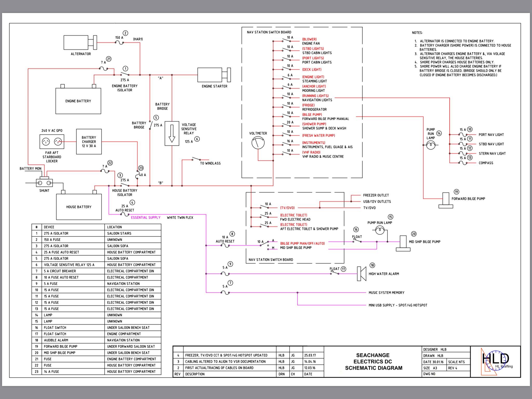This screenshot has width=532, height=399.
Task: Click the high water alarm speaker symbol
Action: [361, 274]
